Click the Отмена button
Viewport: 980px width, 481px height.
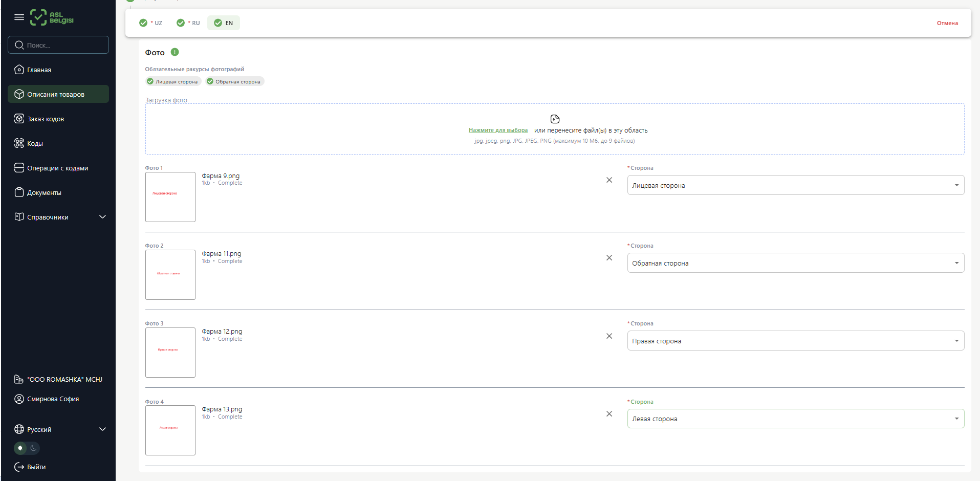coord(947,23)
